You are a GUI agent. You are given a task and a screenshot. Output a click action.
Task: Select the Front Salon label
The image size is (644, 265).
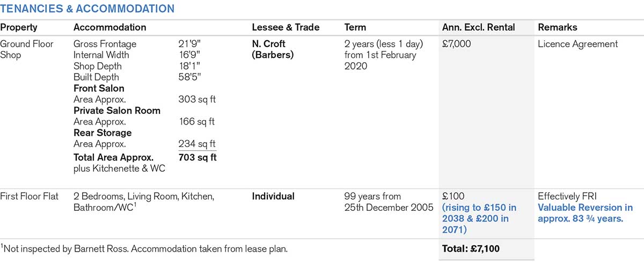coord(99,89)
